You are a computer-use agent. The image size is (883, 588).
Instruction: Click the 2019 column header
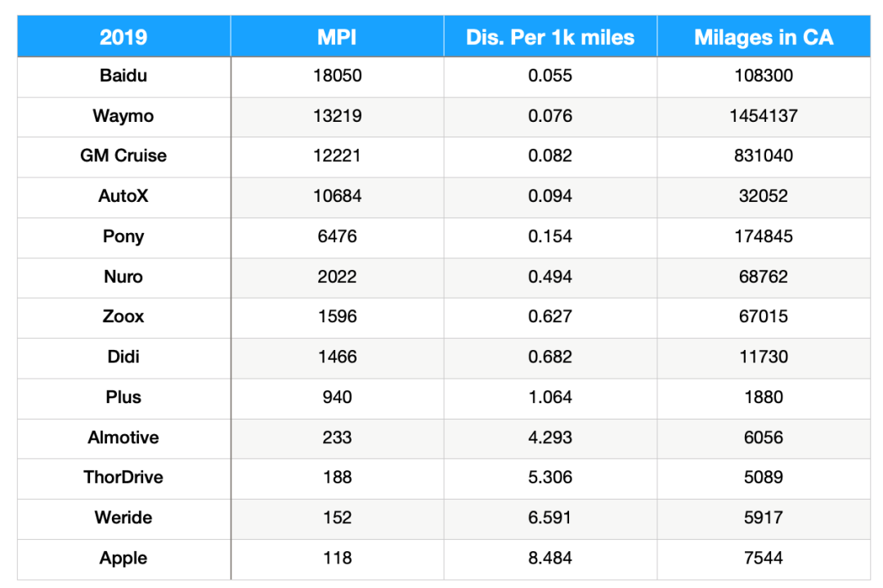point(123,37)
